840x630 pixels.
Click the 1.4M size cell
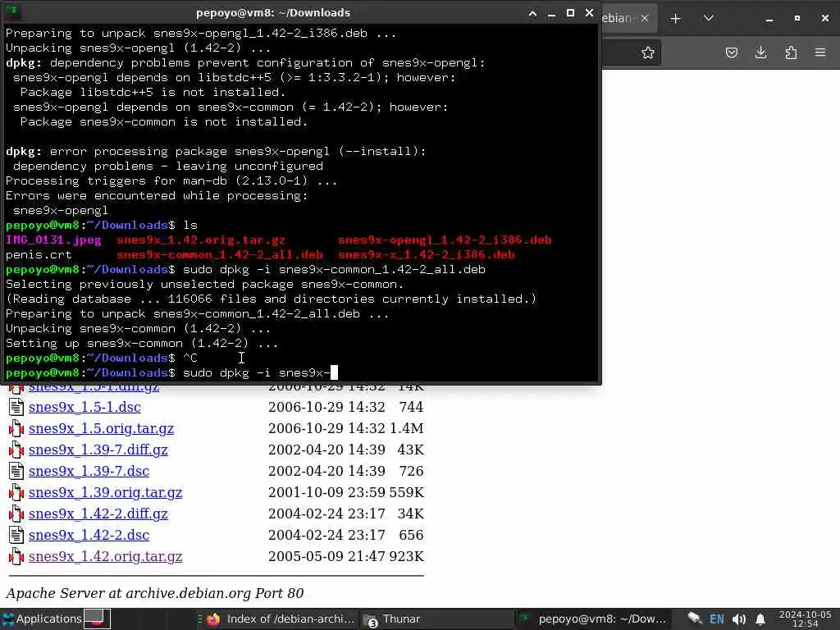[407, 428]
